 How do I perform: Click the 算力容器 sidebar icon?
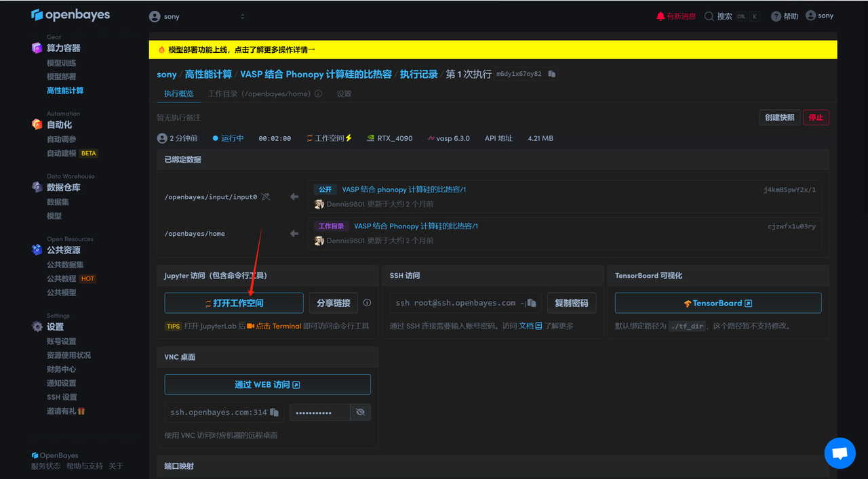(37, 48)
